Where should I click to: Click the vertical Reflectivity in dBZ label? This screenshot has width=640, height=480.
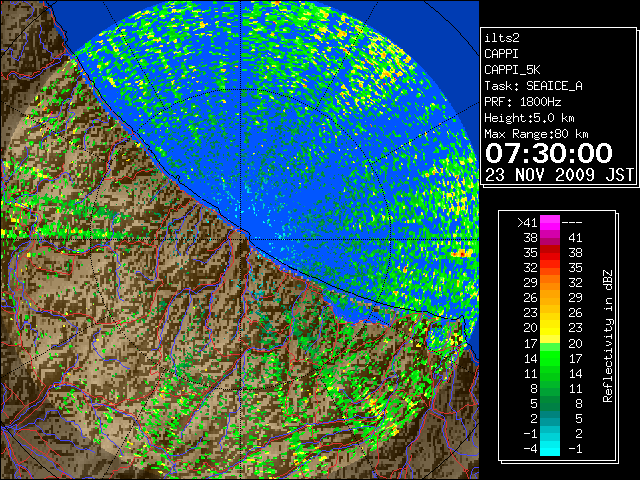coord(607,336)
